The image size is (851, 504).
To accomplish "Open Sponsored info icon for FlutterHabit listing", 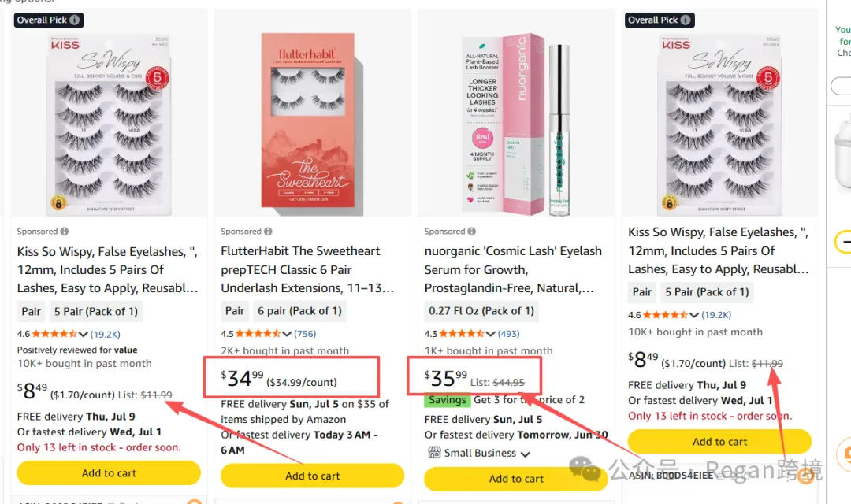I will click(x=268, y=231).
